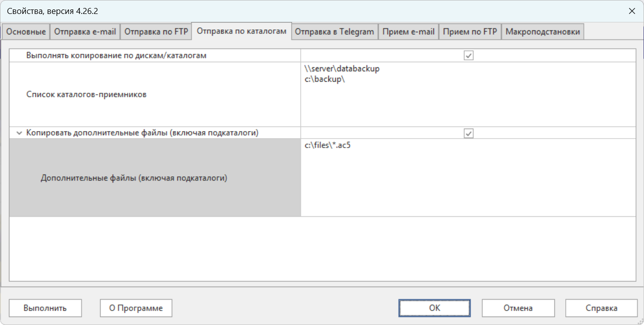Open help with the Справка button
644x325 pixels.
[x=601, y=308]
